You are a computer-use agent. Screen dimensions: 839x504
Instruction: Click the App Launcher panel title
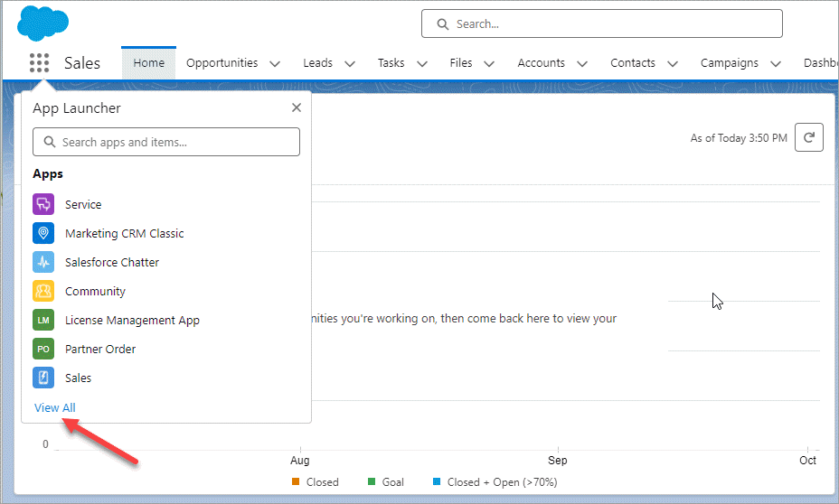(77, 108)
